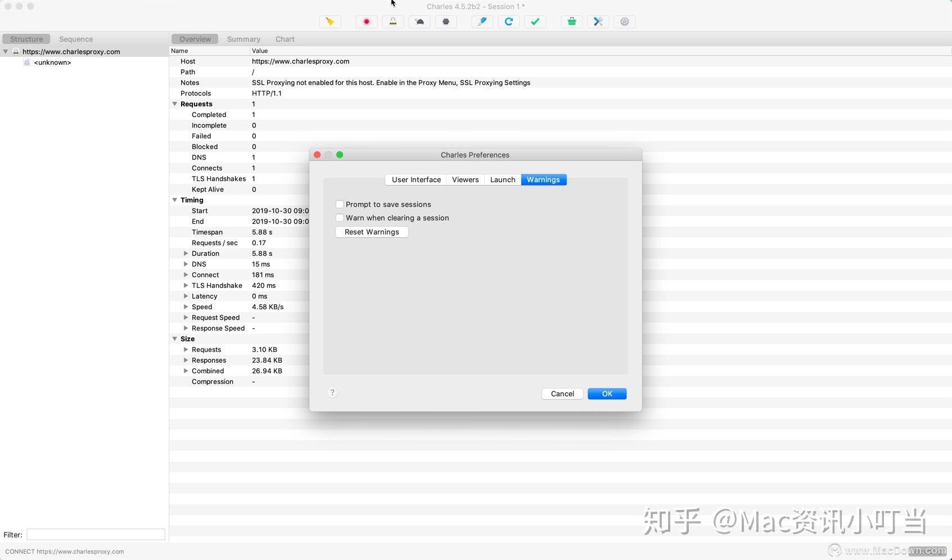Image resolution: width=952 pixels, height=560 pixels.
Task: Start recording traffic with the record icon
Action: point(366,21)
